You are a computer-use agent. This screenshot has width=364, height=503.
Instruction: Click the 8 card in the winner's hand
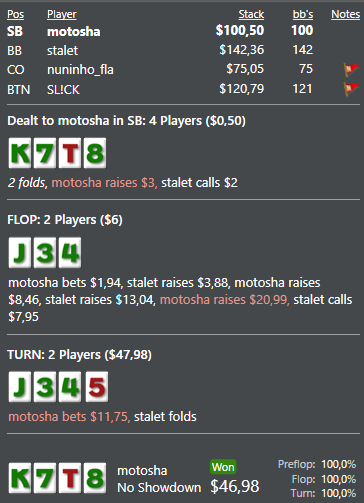(95, 478)
